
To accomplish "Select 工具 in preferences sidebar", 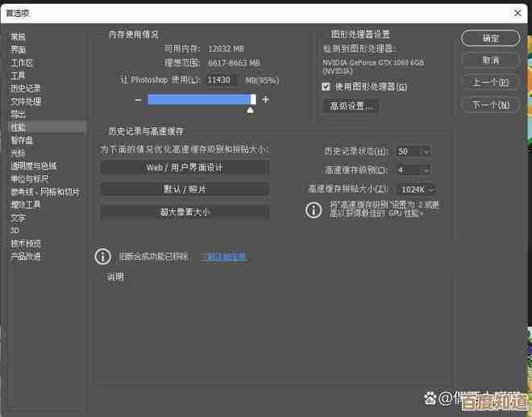I will coord(18,75).
